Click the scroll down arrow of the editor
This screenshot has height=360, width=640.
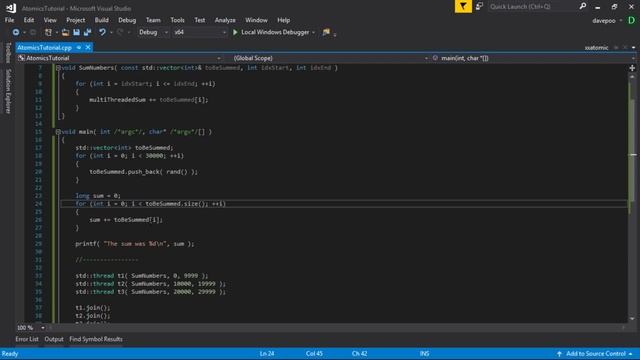coord(632,319)
